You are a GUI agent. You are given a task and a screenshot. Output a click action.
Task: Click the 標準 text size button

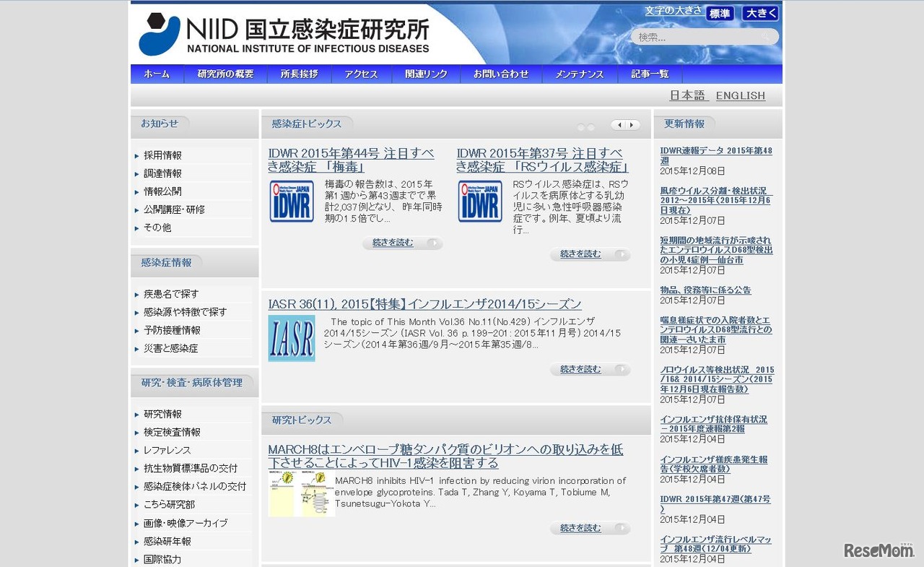(719, 13)
